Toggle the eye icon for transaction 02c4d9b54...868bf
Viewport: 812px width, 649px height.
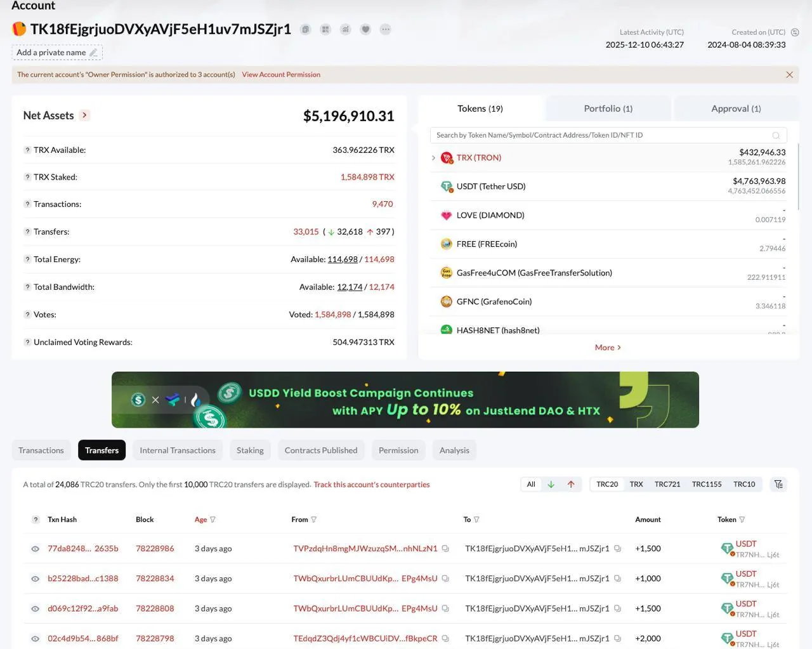(x=36, y=639)
